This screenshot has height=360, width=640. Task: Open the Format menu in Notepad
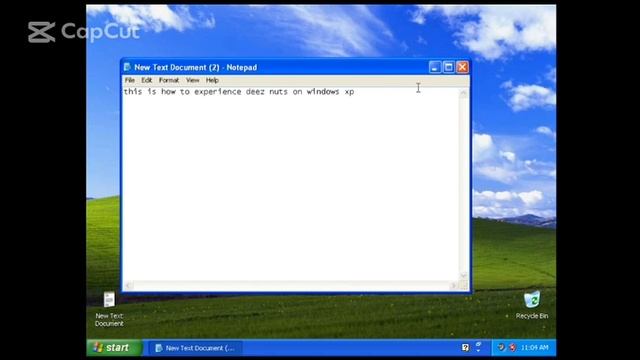[x=169, y=80]
